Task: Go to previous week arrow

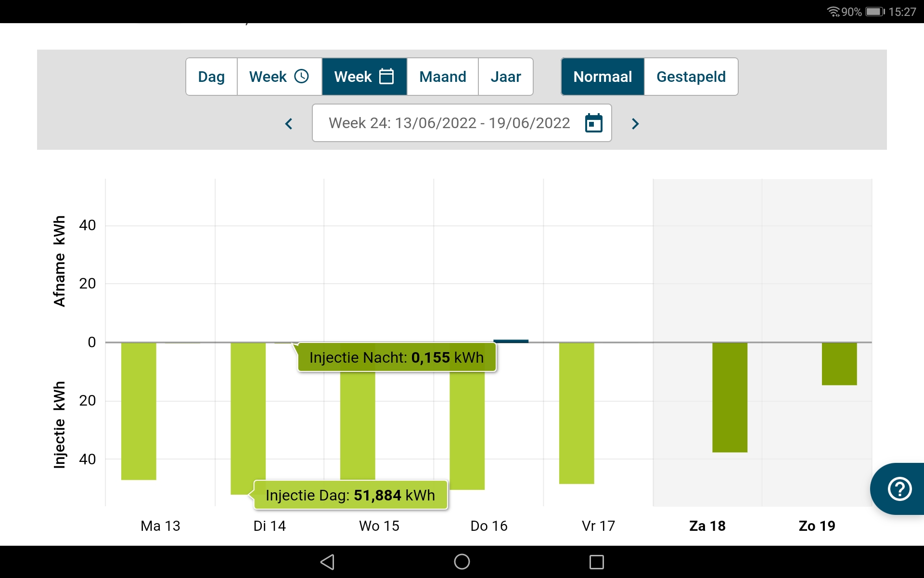Action: tap(289, 124)
